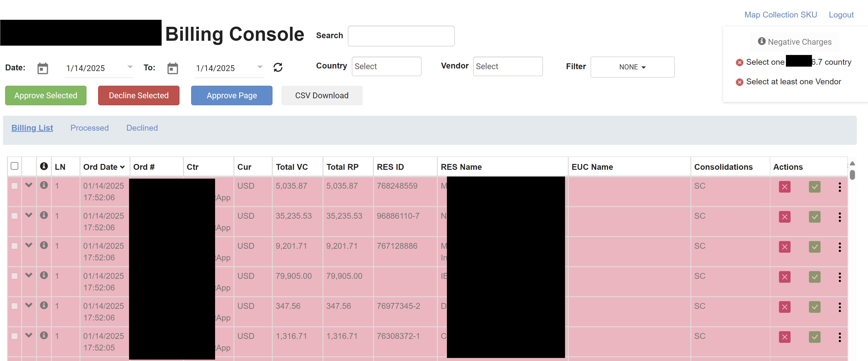Switch to the Processed tab

(x=89, y=128)
